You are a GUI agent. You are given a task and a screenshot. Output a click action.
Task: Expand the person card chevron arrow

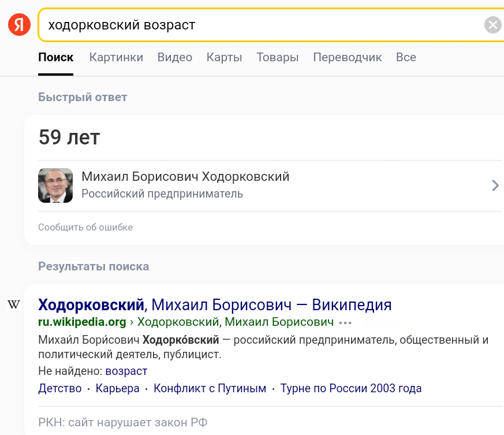(x=495, y=185)
